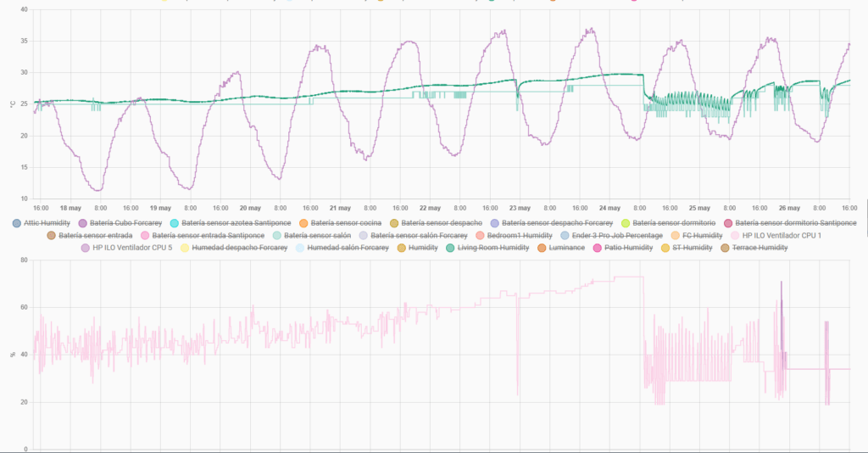Click the orange circle next to Luminance
The height and width of the screenshot is (453, 868).
pos(542,248)
